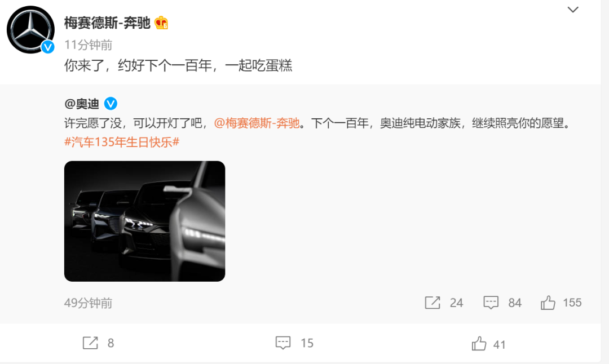609x364 pixels.
Task: Open the 梅赛德斯-奔驰 account name
Action: [x=107, y=23]
